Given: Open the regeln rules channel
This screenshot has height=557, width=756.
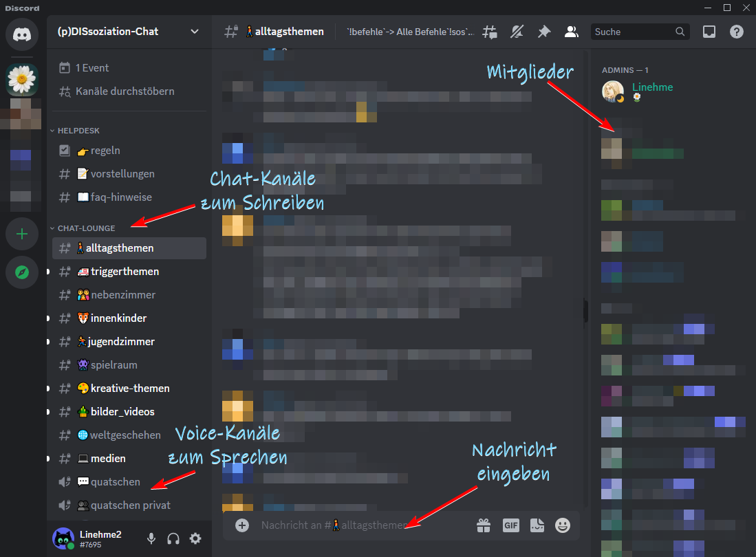Looking at the screenshot, I should (129, 151).
